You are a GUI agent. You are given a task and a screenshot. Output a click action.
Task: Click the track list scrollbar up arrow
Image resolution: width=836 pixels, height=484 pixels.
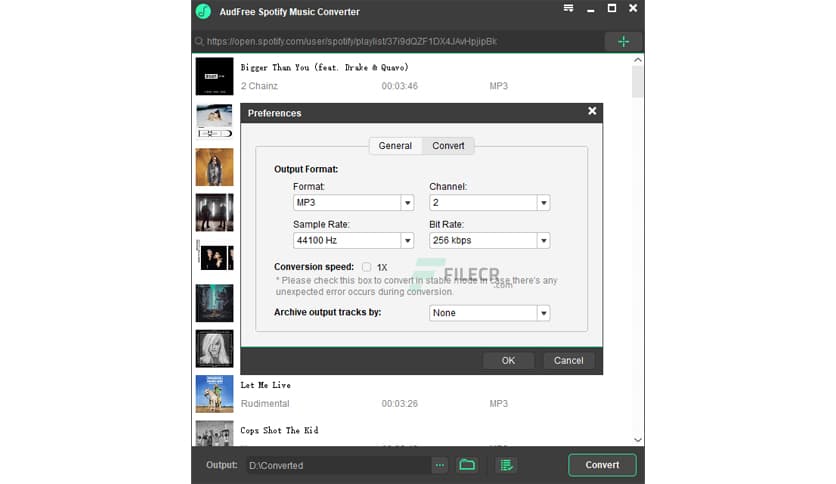point(638,60)
